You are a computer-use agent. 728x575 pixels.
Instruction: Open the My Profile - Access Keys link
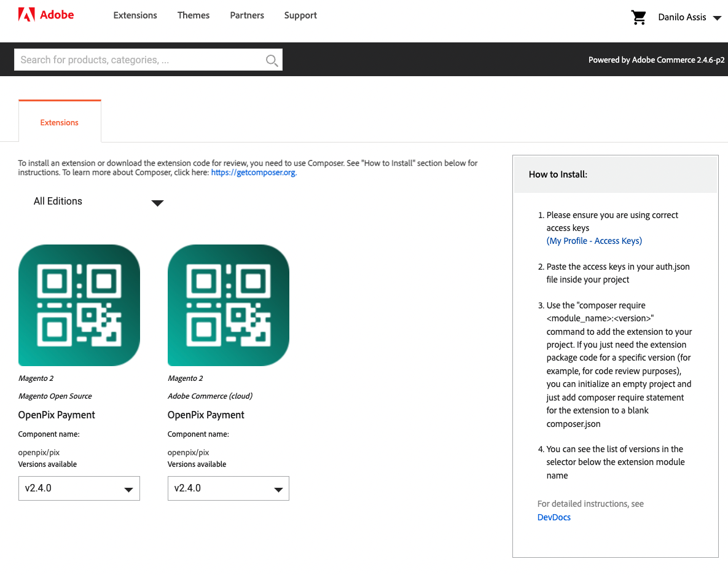tap(594, 241)
